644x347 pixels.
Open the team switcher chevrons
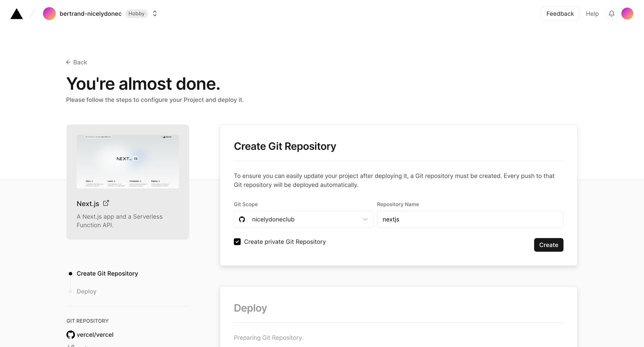pos(155,14)
